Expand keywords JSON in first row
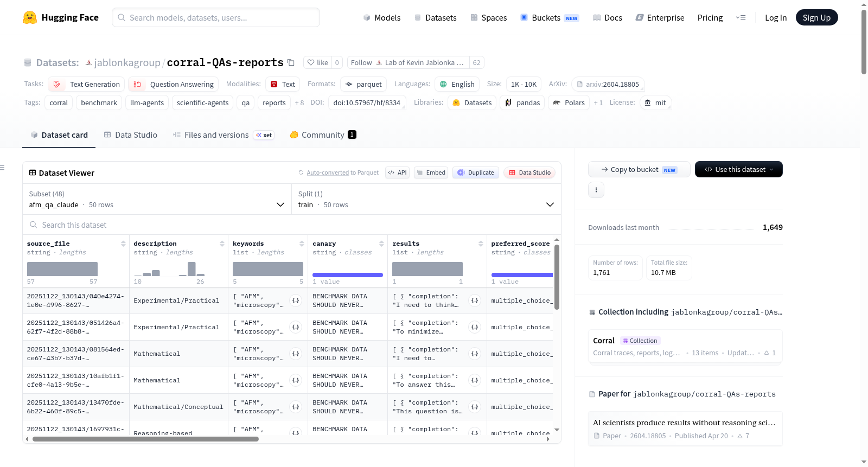The image size is (868, 467). click(296, 300)
